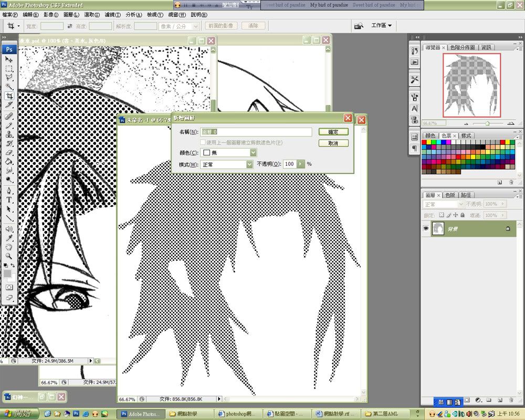Select the Rectangular Marquee tool
Image resolution: width=525 pixels, height=420 pixels.
[x=9, y=69]
